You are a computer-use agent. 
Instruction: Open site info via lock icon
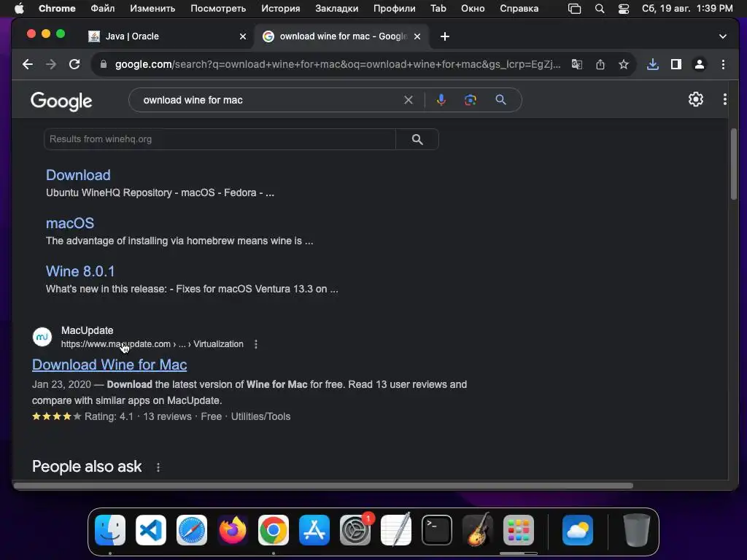[x=104, y=64]
